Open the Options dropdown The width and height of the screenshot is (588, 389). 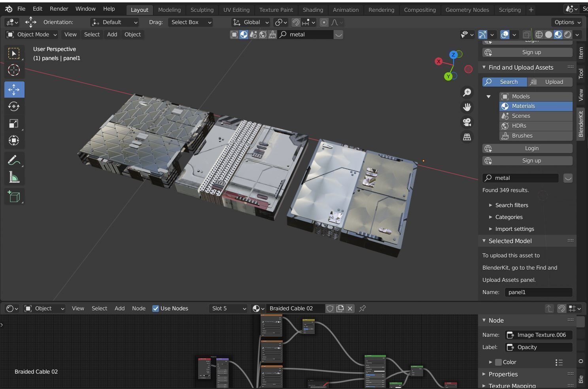pos(567,23)
